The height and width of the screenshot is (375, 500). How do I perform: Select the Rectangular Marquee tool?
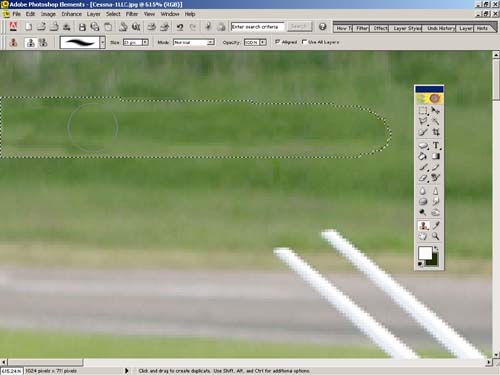(x=423, y=111)
